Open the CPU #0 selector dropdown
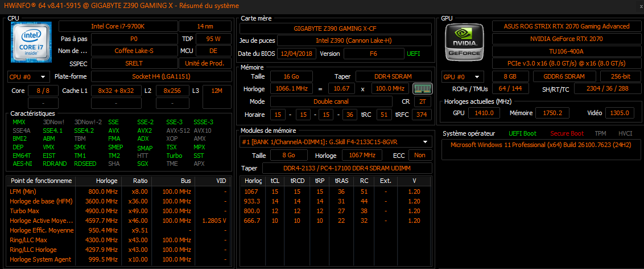This screenshot has width=644, height=269. (x=28, y=77)
